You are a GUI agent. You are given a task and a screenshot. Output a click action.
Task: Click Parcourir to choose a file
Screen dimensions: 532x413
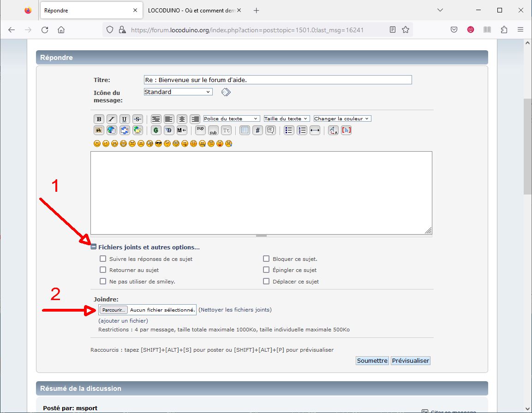114,310
